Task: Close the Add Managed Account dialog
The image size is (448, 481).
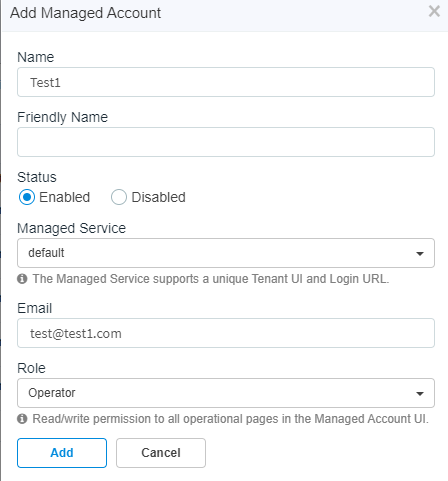Action: 434,12
